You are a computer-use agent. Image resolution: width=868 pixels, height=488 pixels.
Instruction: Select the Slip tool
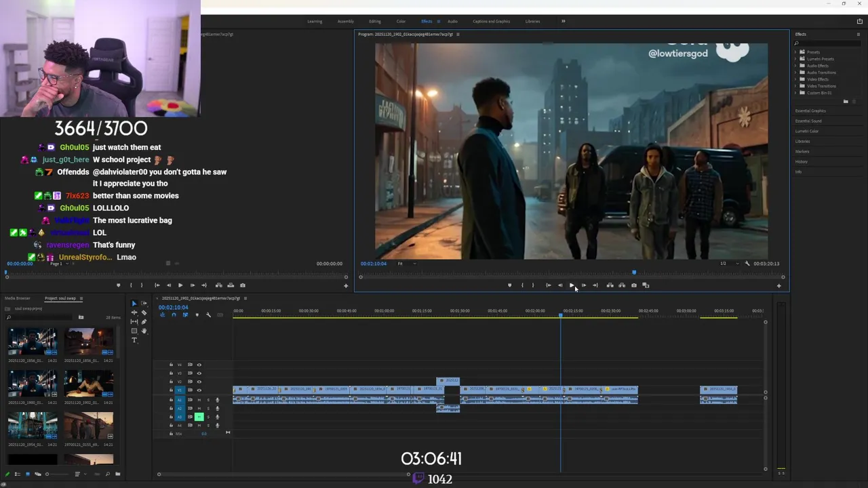134,322
